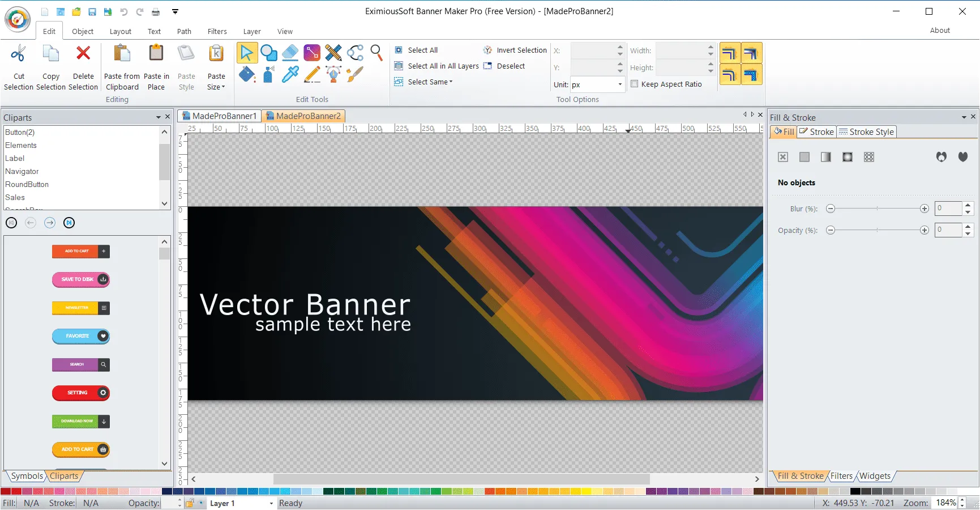Viewport: 980px width, 510px height.
Task: Choose the Node edit tool
Action: click(355, 53)
